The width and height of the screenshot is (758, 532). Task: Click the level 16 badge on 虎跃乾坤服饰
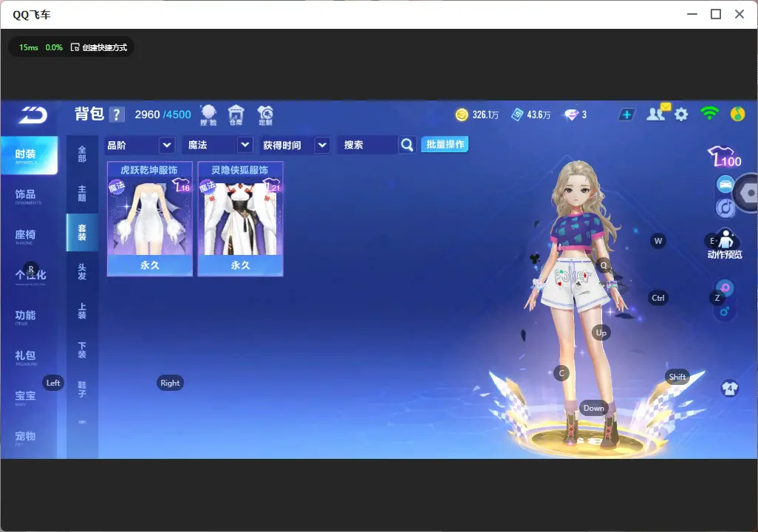[181, 185]
